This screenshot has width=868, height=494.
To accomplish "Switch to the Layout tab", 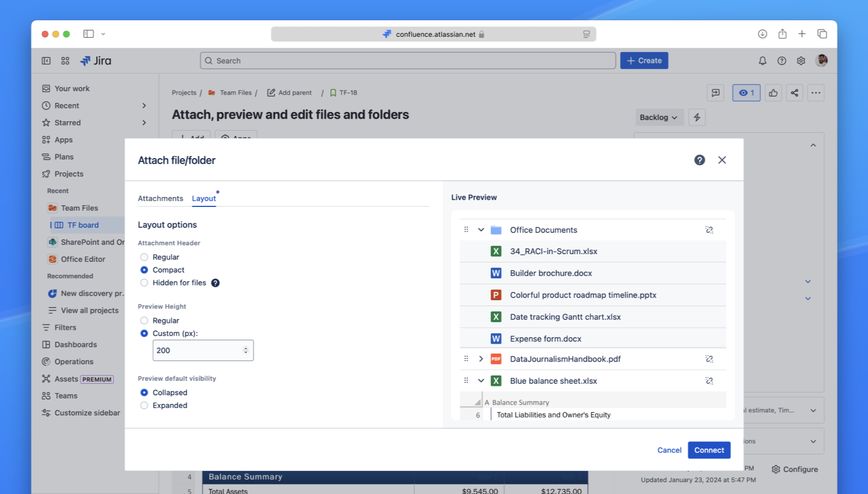I will point(204,198).
